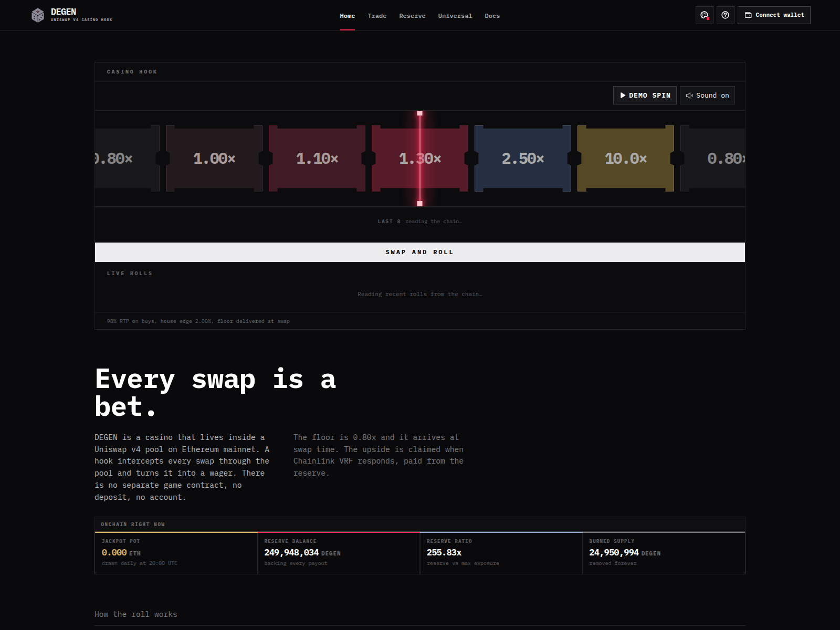Open the Docs nav tab
Screen dimensions: 840x630
(492, 16)
